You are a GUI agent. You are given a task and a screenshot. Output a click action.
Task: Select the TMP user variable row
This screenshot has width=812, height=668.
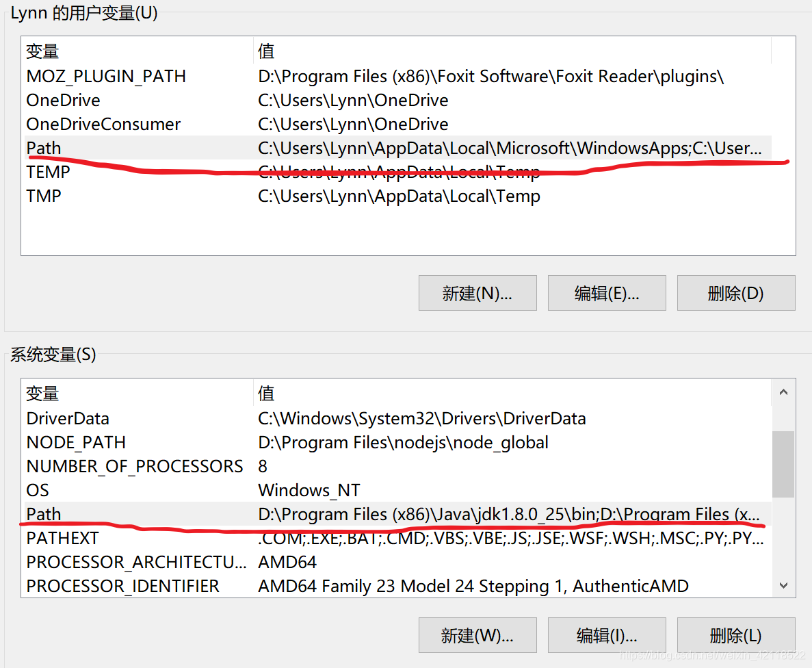tap(397, 196)
